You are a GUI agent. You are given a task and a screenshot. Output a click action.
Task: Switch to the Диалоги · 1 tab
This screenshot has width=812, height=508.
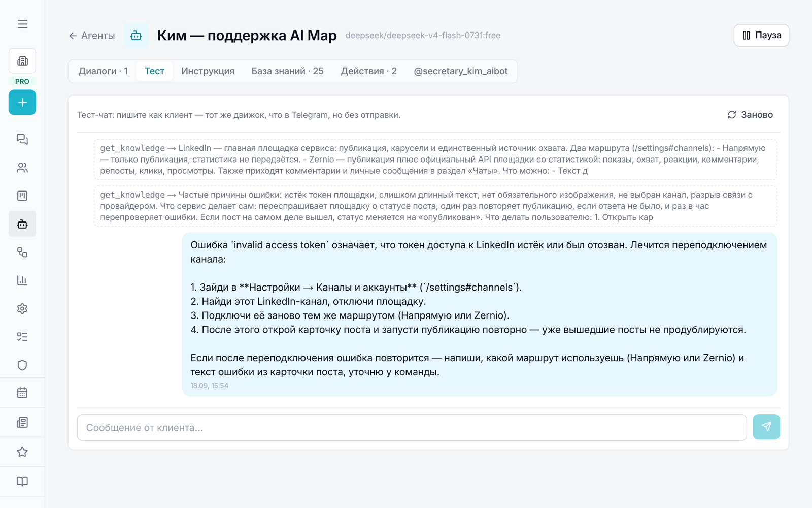point(103,71)
